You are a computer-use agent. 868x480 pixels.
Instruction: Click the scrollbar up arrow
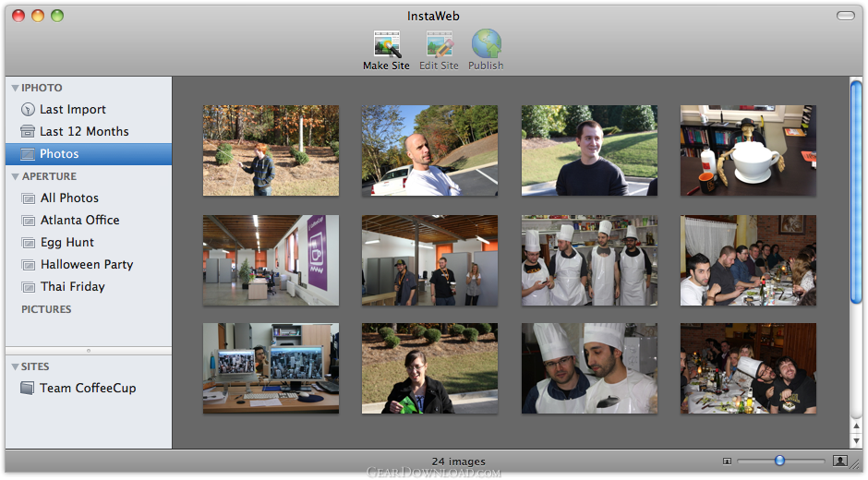(x=856, y=426)
